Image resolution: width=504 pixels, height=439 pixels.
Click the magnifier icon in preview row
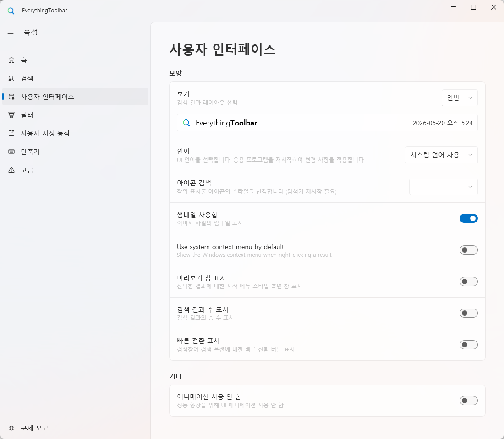186,123
